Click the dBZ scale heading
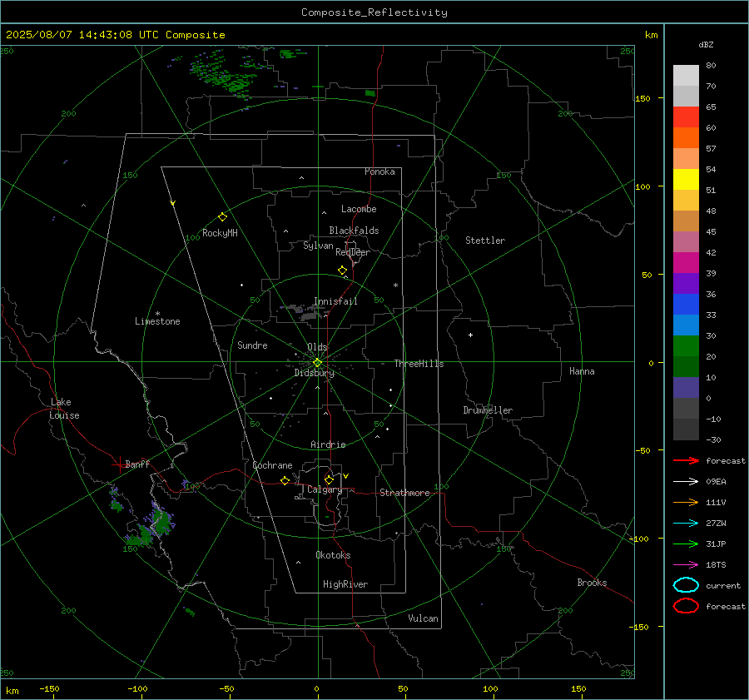 coord(706,44)
